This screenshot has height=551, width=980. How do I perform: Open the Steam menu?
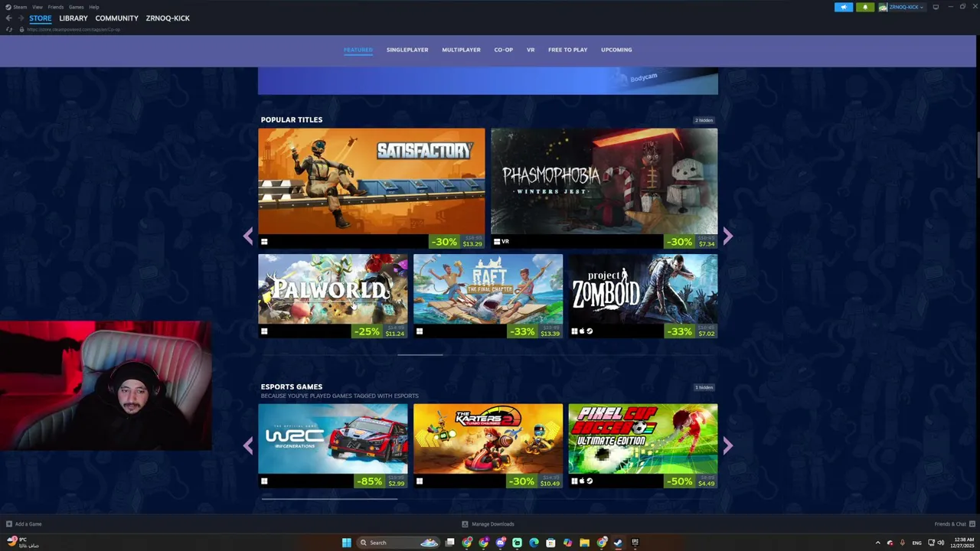coord(20,7)
